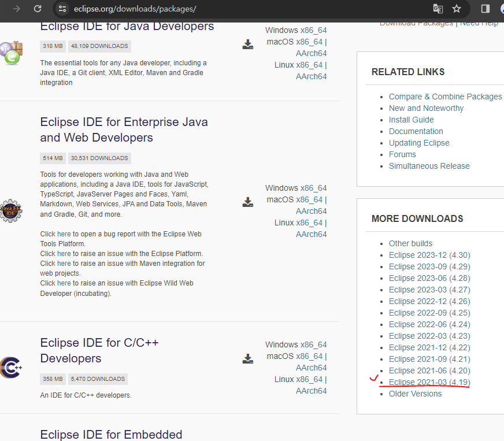Download C/C++ Linux x86_64 build
504x441 pixels.
point(309,379)
